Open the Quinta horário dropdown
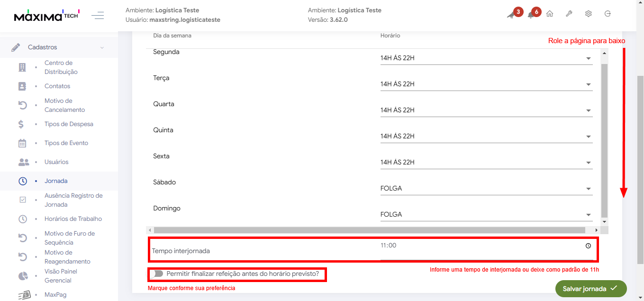The width and height of the screenshot is (644, 301). 486,137
